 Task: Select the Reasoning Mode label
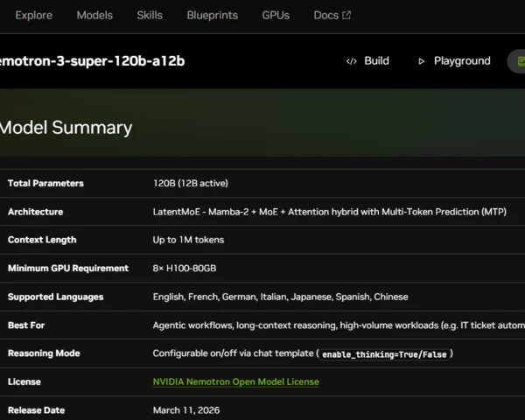click(44, 353)
